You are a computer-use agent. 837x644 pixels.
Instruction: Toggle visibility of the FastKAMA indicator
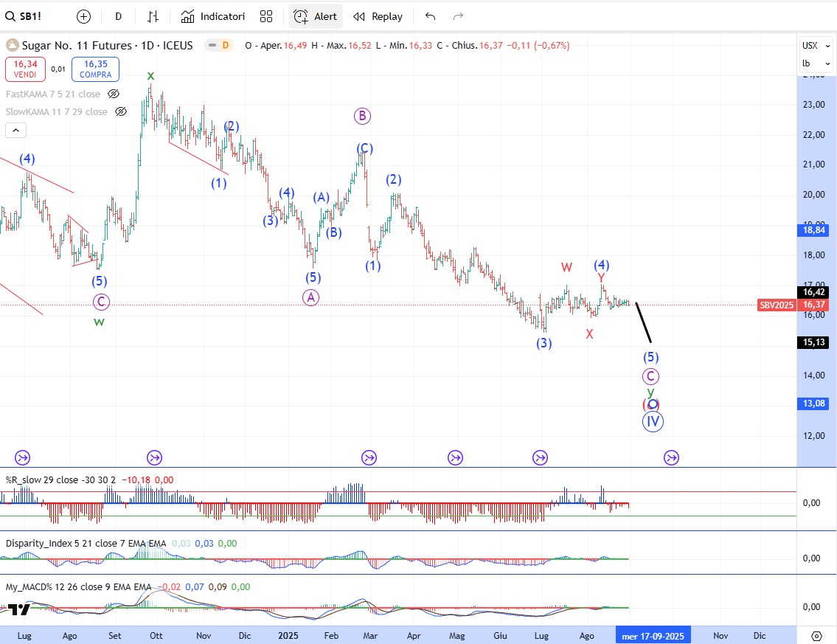pos(114,94)
